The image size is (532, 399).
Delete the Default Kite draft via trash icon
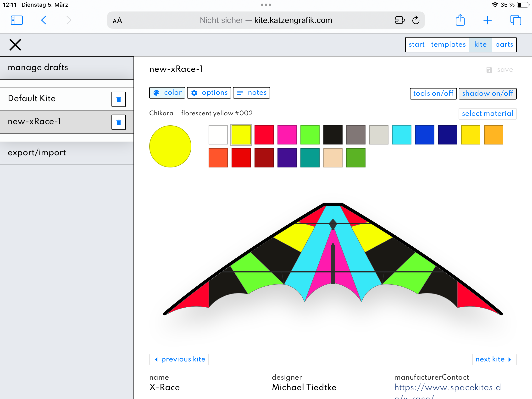[118, 99]
